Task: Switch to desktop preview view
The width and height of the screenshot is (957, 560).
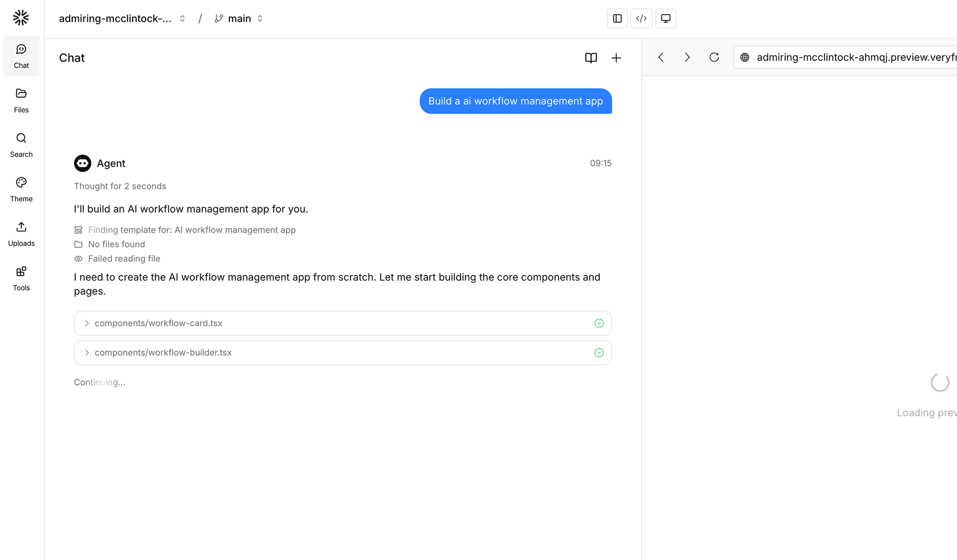Action: tap(666, 19)
